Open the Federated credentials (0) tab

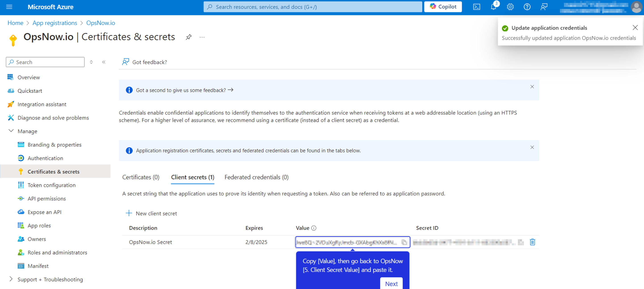click(x=256, y=177)
